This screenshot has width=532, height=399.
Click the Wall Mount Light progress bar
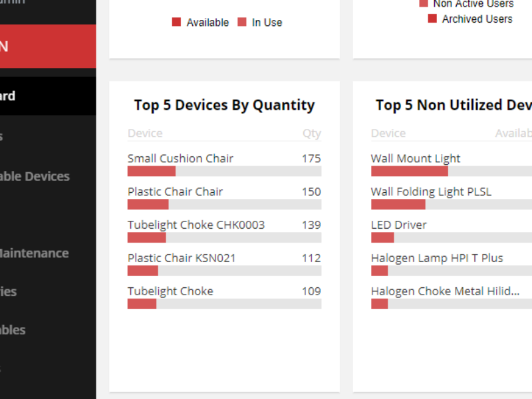(x=452, y=172)
